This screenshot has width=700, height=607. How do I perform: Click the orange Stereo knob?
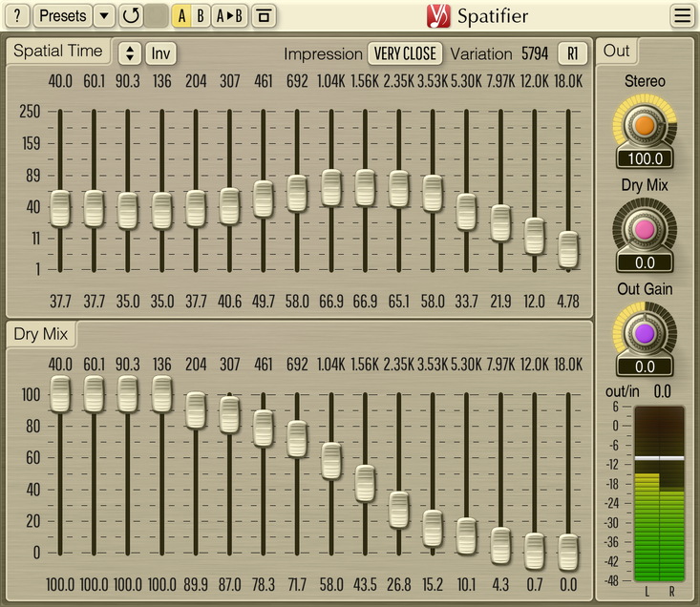coord(645,126)
